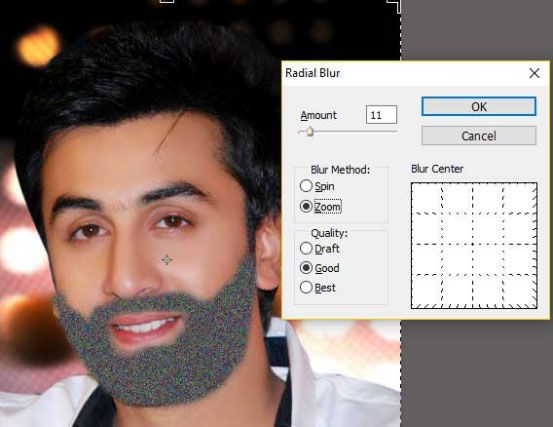Click top-left cell of Blur Center grid
The image size is (553, 427).
click(427, 198)
